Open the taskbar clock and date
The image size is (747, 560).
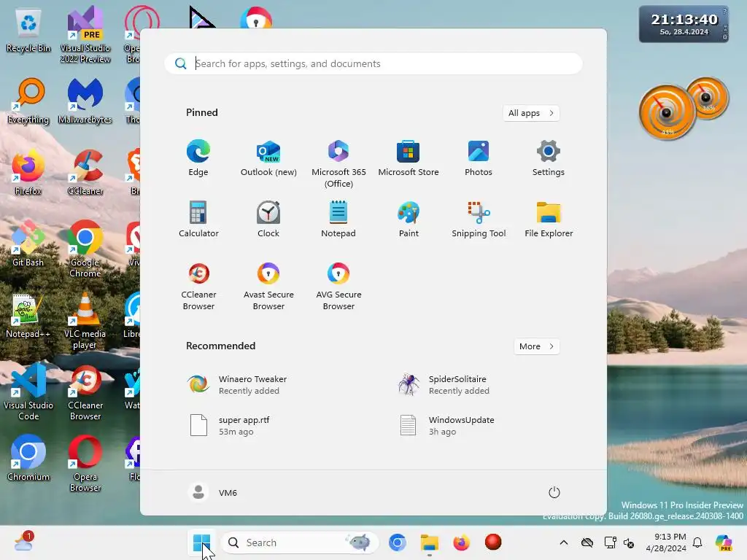click(666, 542)
